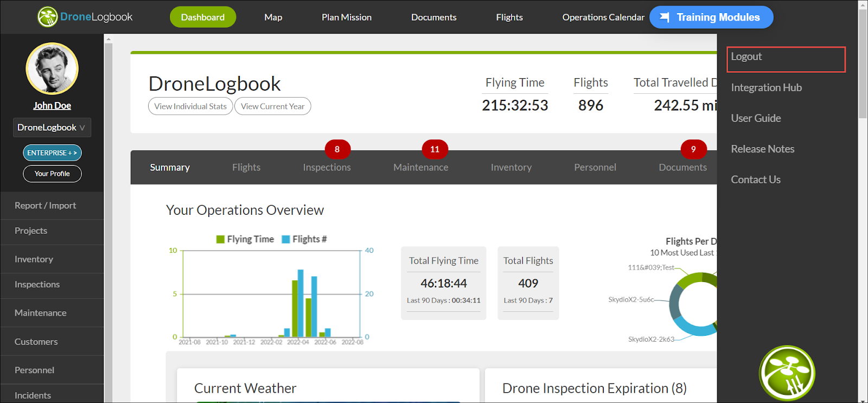Click the SkydioX2-5u6c chart label
868x403 pixels.
point(631,299)
